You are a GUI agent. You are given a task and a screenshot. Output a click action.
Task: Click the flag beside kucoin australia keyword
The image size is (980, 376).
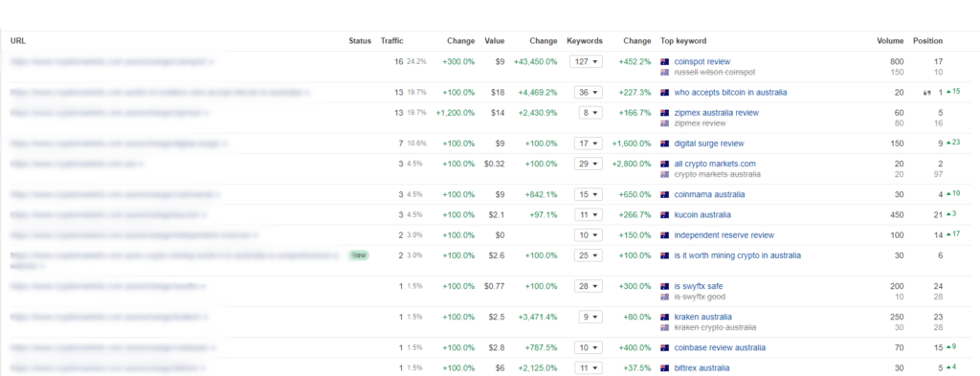[x=664, y=215]
